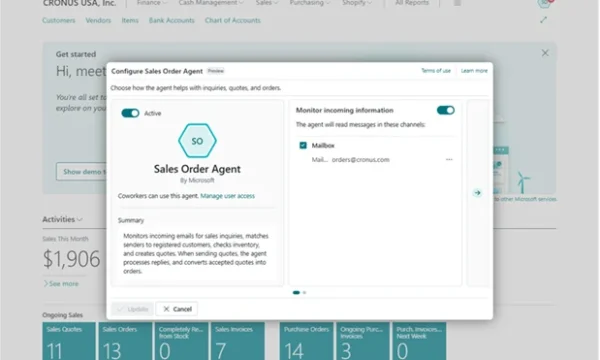Click the expand page icon at top right
The image size is (600, 360).
[x=543, y=20]
